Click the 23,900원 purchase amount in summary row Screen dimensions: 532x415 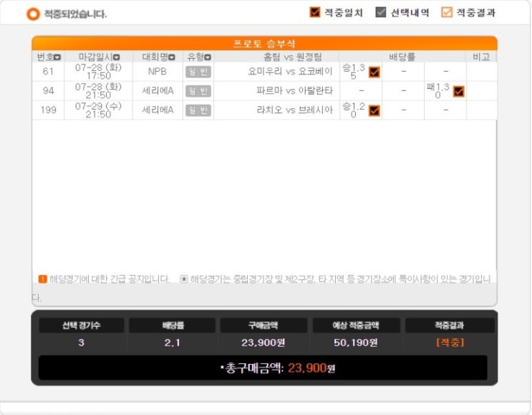point(263,343)
